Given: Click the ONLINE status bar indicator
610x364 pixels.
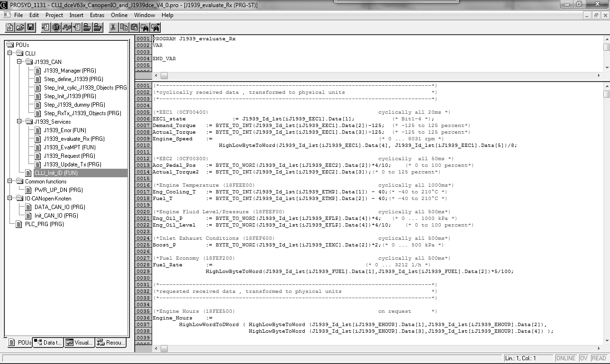Looking at the screenshot, I should click(x=565, y=358).
